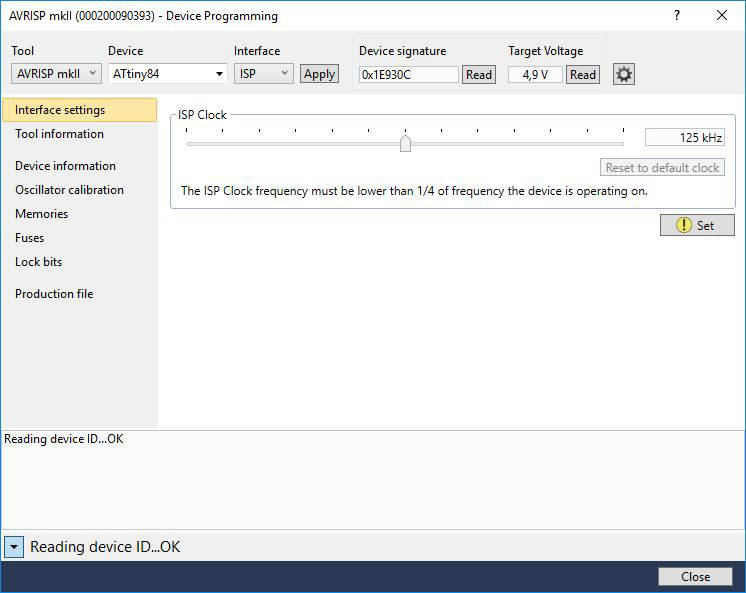Open the Tool dropdown AVRISP mkII
Image resolution: width=746 pixels, height=593 pixels.
point(56,73)
